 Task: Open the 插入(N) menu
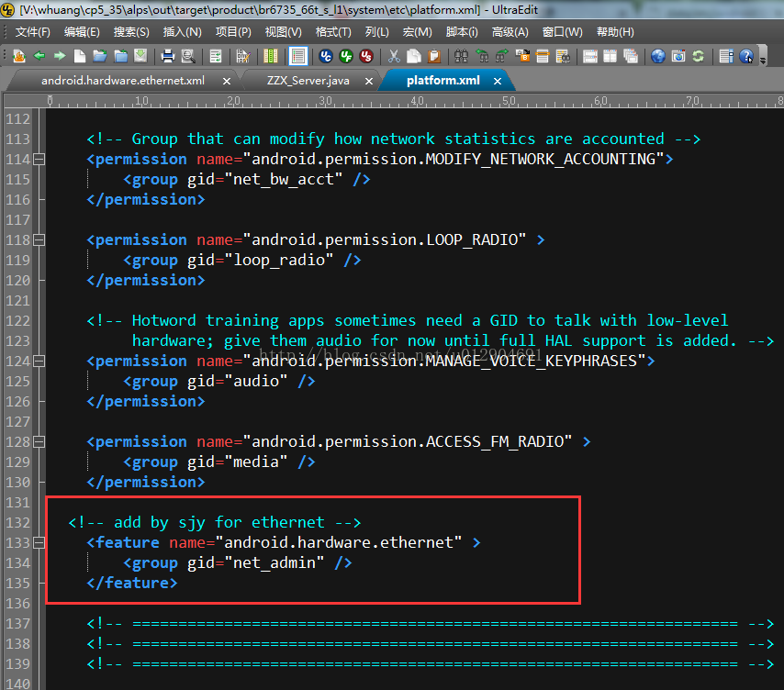click(182, 32)
